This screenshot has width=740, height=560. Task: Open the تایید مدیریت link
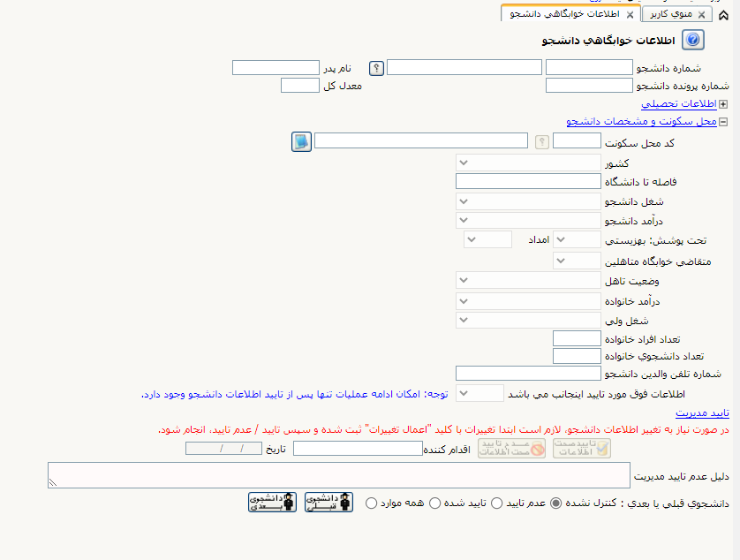click(x=702, y=413)
